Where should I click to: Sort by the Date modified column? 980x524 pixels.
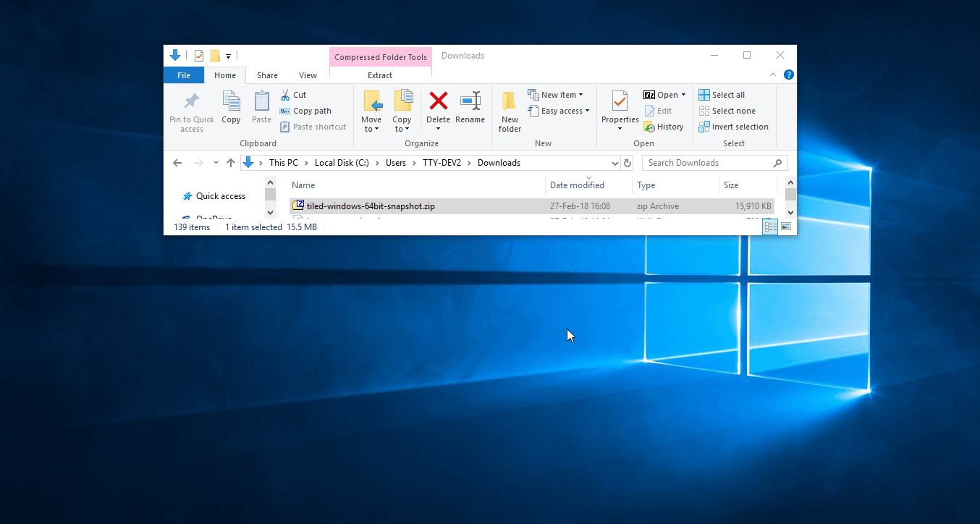pos(588,185)
